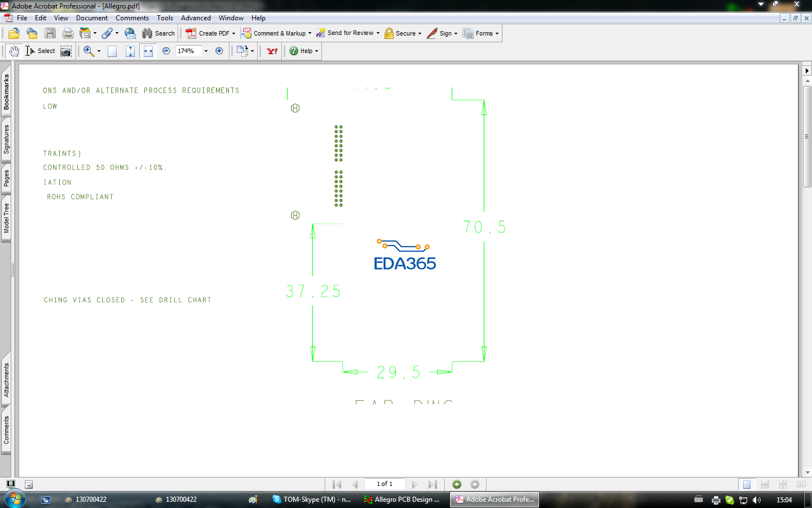Open the Help toolbar button
The width and height of the screenshot is (812, 508).
click(304, 51)
